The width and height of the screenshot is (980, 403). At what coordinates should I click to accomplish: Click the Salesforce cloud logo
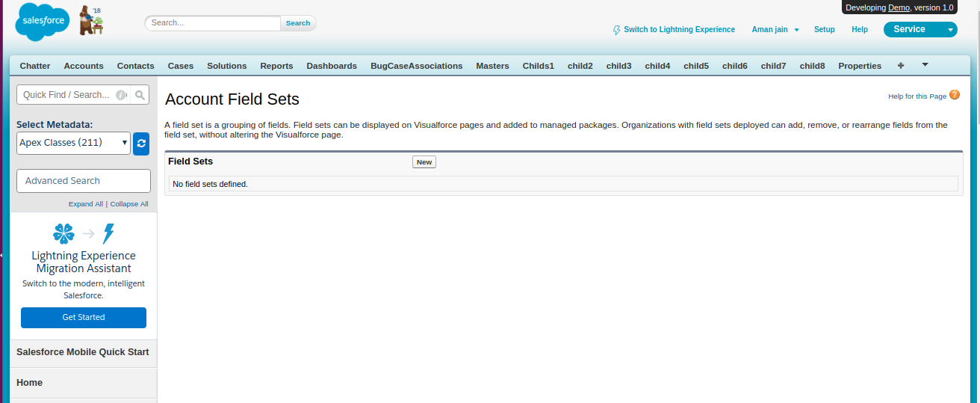pos(43,22)
